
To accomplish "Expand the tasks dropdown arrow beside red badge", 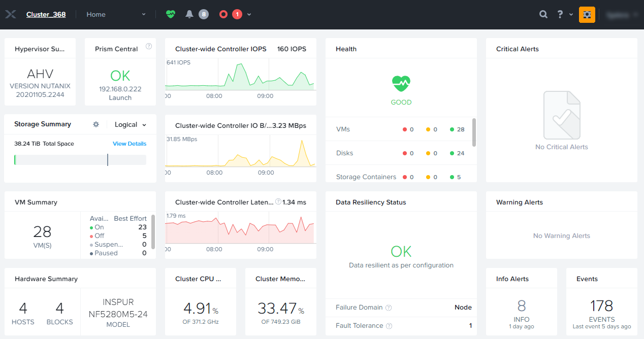I will (x=249, y=15).
